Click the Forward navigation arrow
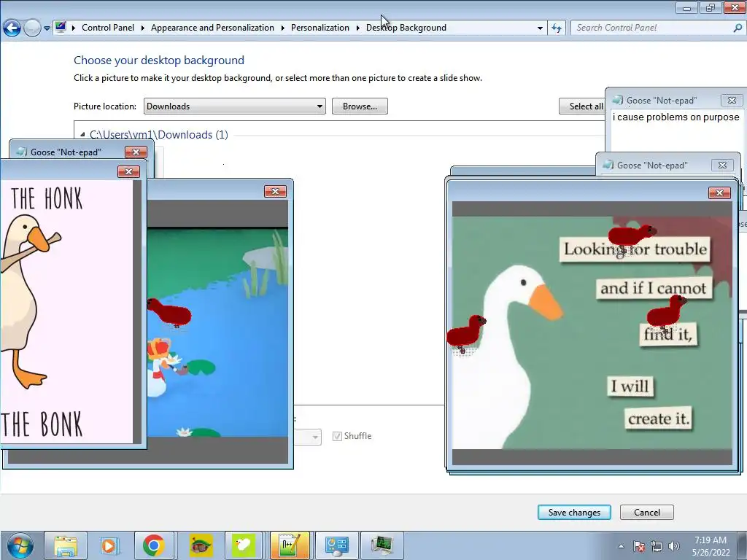Viewport: 747px width, 560px height. coord(32,28)
